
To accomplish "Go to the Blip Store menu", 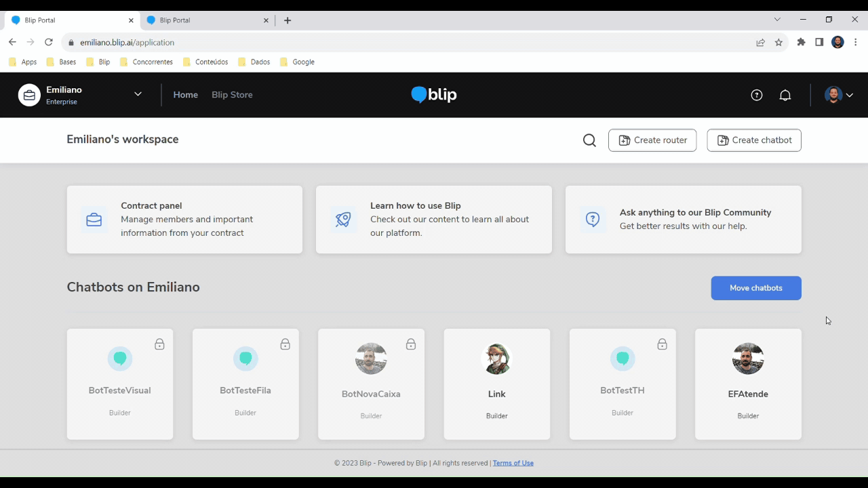I will [232, 95].
